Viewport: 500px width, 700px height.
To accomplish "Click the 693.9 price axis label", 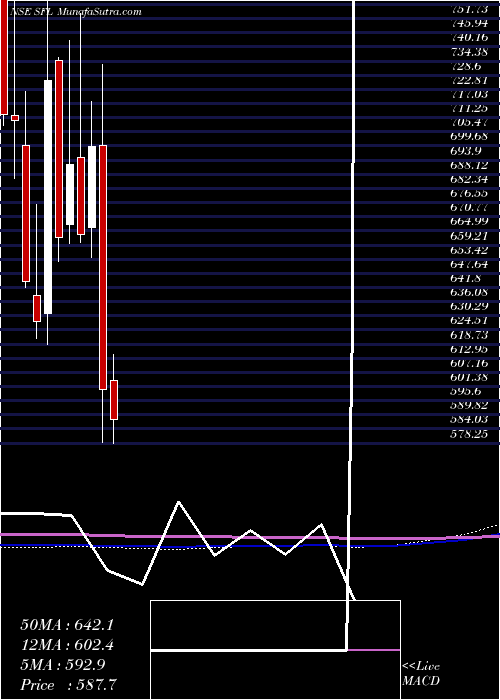I will click(x=466, y=151).
